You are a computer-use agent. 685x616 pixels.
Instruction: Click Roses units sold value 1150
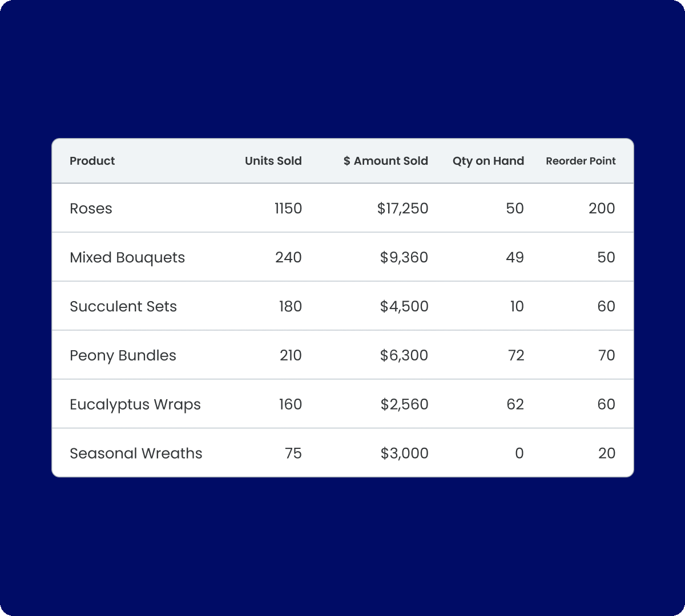pos(288,208)
